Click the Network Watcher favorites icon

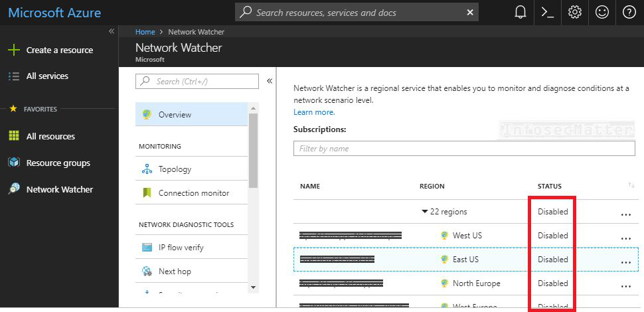click(x=14, y=189)
